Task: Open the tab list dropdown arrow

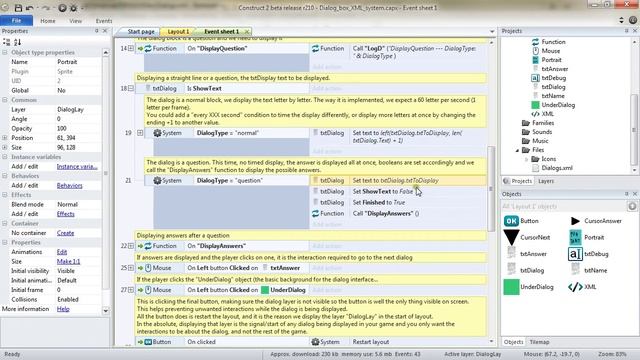Action: coord(492,31)
